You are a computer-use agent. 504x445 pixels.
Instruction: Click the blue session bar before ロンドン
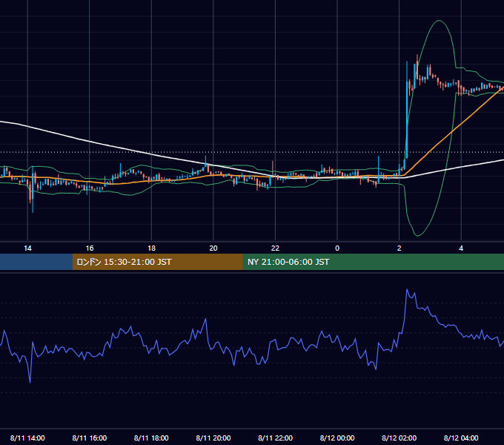36,262
